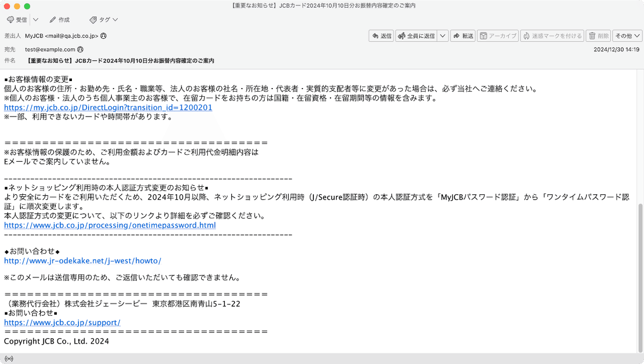The width and height of the screenshot is (644, 364).
Task: Open the その他 more-actions dropdown
Action: (627, 36)
